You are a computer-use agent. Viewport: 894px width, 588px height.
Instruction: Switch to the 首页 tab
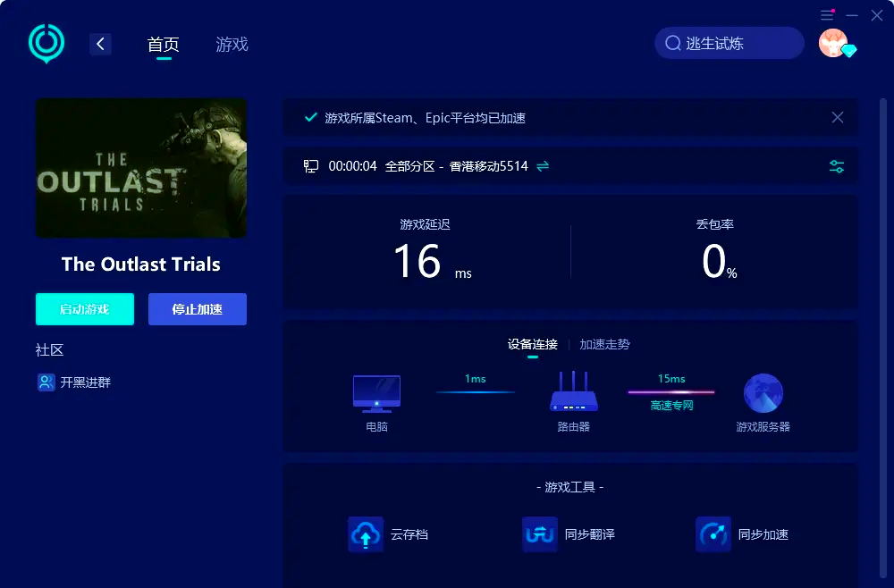[163, 45]
